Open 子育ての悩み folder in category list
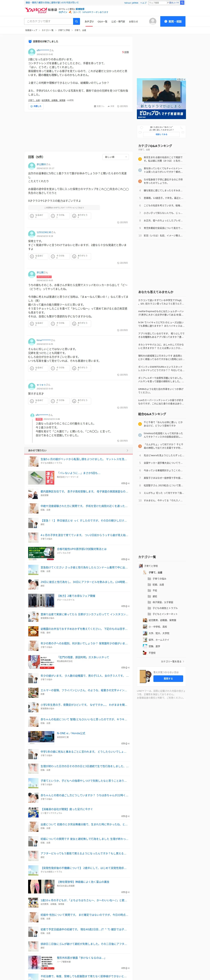The width and height of the screenshot is (210, 980). pyautogui.click(x=157, y=579)
